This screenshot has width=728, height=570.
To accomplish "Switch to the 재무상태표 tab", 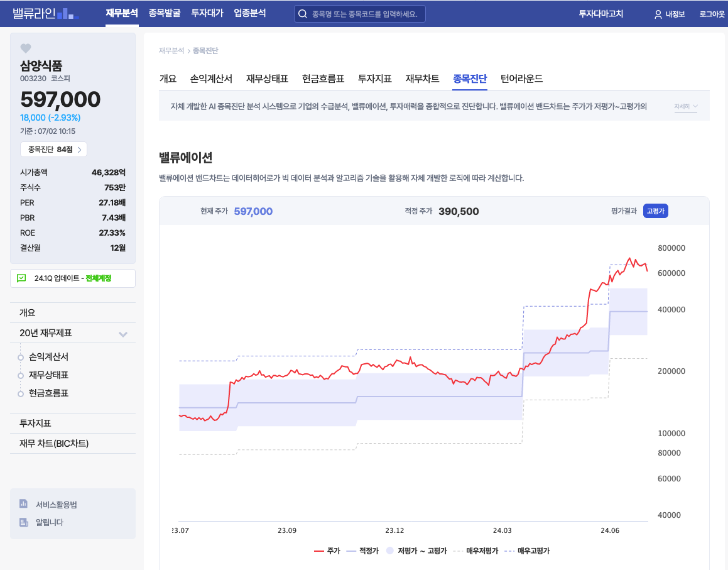I will click(268, 79).
